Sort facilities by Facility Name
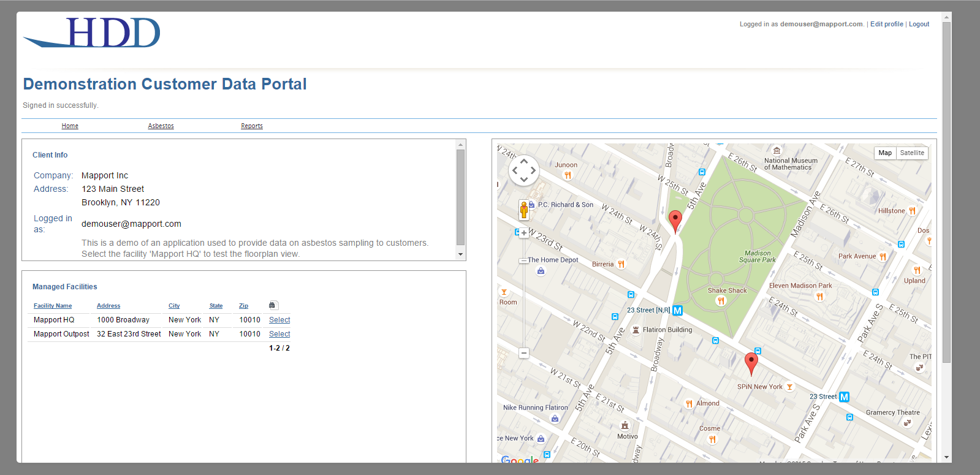The width and height of the screenshot is (980, 475). coord(53,306)
